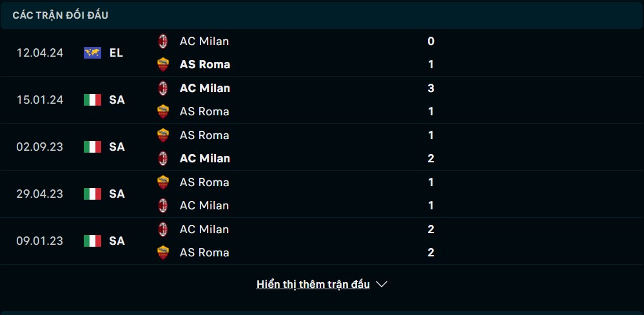Viewport: 644px width, 315px height.
Task: Open the bold AC Milan name in 02.09.23 match
Action: (x=205, y=158)
